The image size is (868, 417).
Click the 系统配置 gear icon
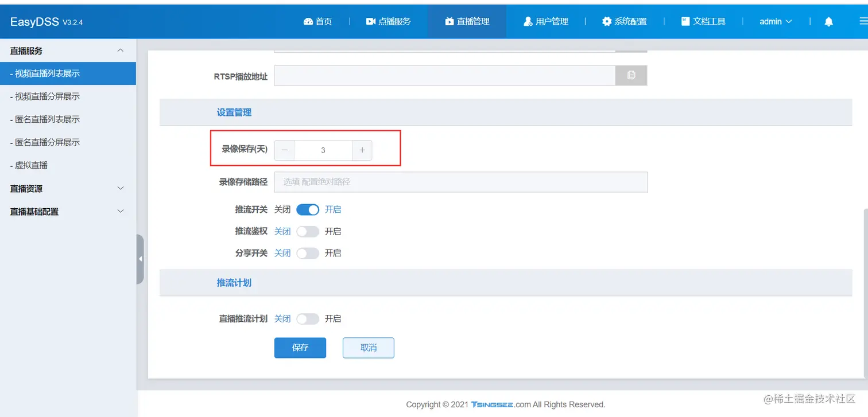coord(607,21)
